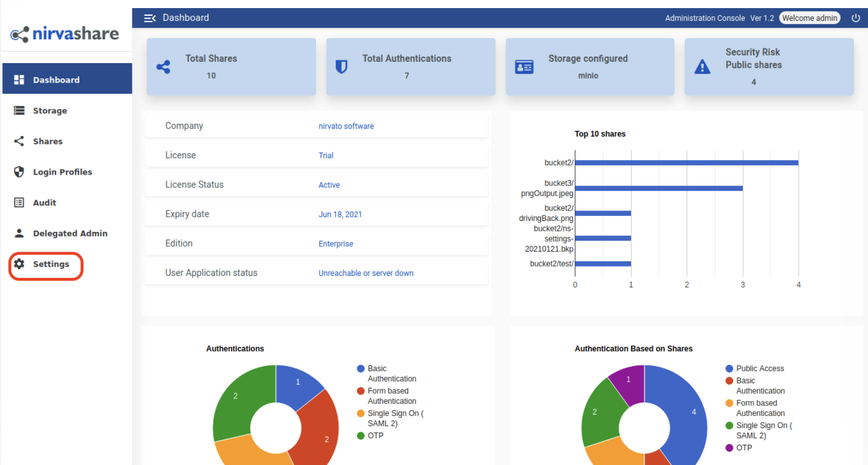
Task: Click the blue Public Access legend dot
Action: [x=730, y=368]
